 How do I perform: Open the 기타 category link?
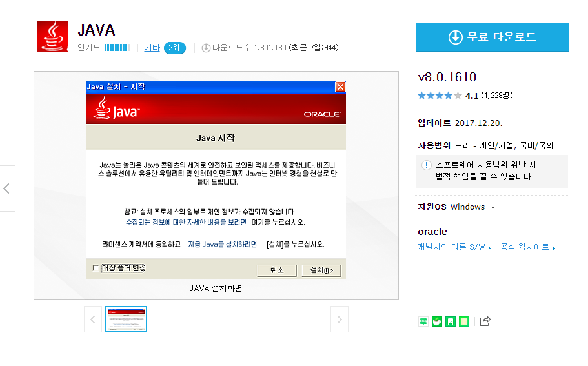[x=152, y=48]
